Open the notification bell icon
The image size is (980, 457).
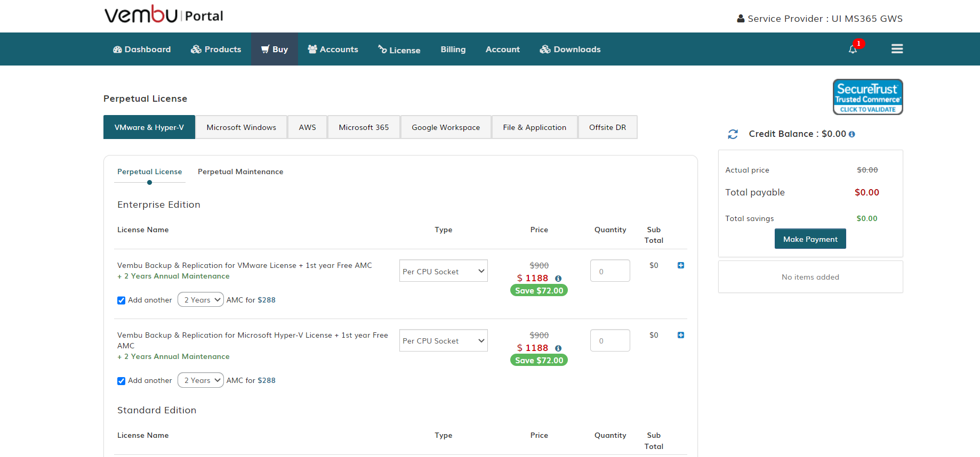coord(853,49)
